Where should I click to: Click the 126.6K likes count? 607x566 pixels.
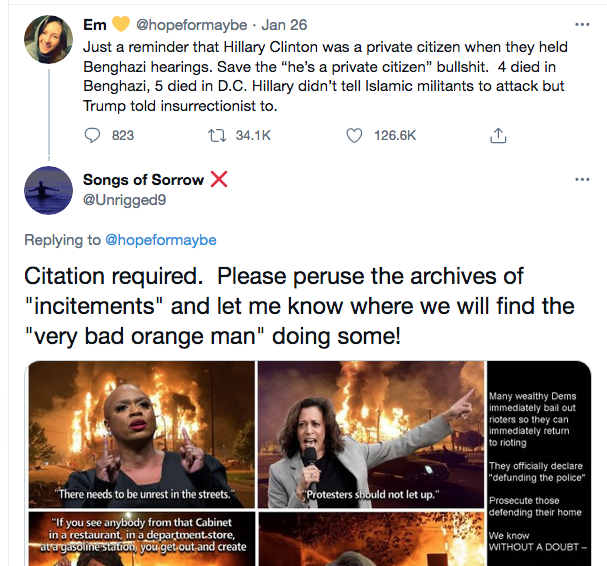[x=395, y=135]
